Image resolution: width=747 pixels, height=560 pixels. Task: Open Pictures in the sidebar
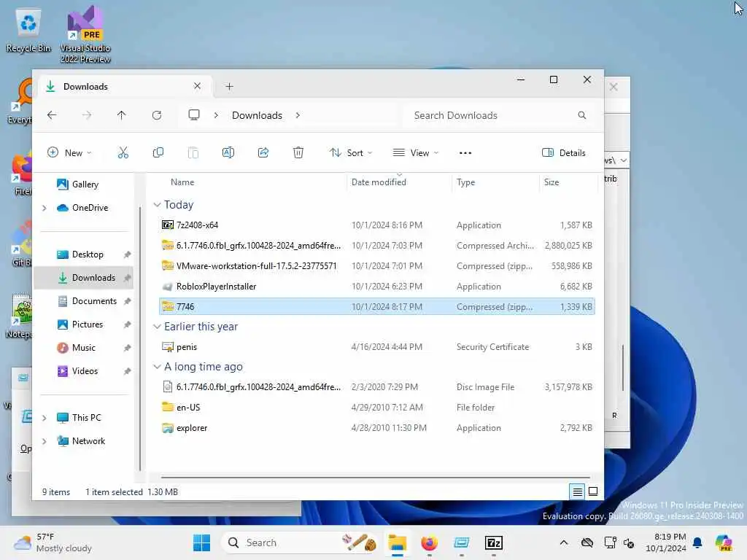pos(88,324)
